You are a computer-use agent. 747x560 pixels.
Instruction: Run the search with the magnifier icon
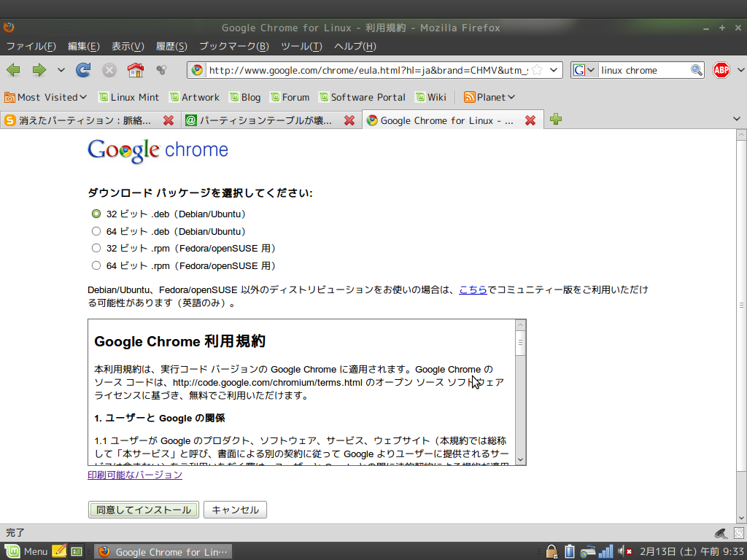pyautogui.click(x=696, y=71)
